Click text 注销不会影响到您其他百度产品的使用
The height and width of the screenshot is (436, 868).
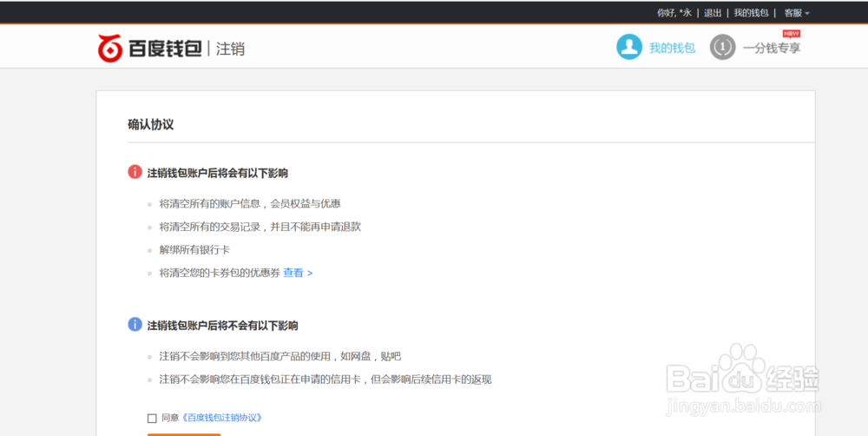(280, 356)
